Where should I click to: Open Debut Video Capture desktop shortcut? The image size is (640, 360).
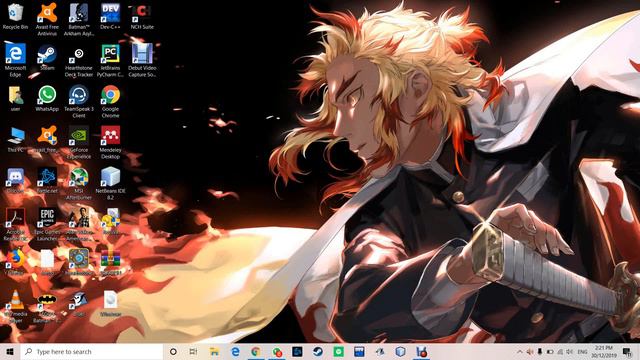[x=142, y=60]
